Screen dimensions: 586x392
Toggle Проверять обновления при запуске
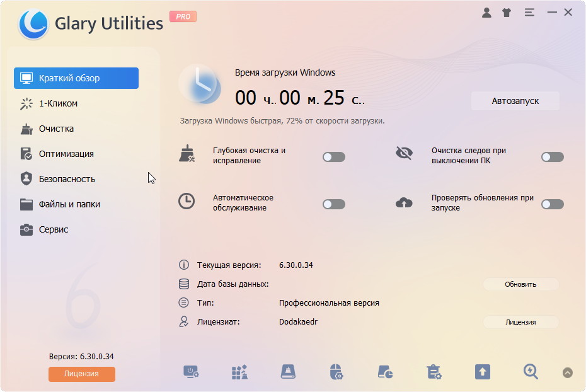[x=553, y=204]
